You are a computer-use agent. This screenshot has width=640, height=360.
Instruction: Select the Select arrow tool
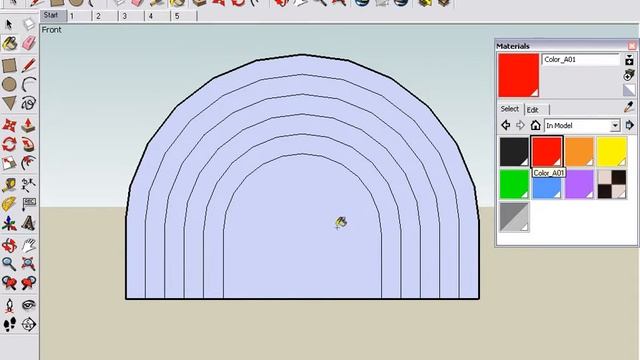coord(9,24)
